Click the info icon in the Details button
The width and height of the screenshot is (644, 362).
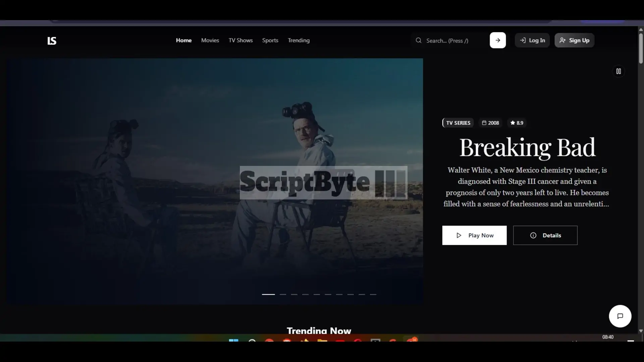point(534,235)
